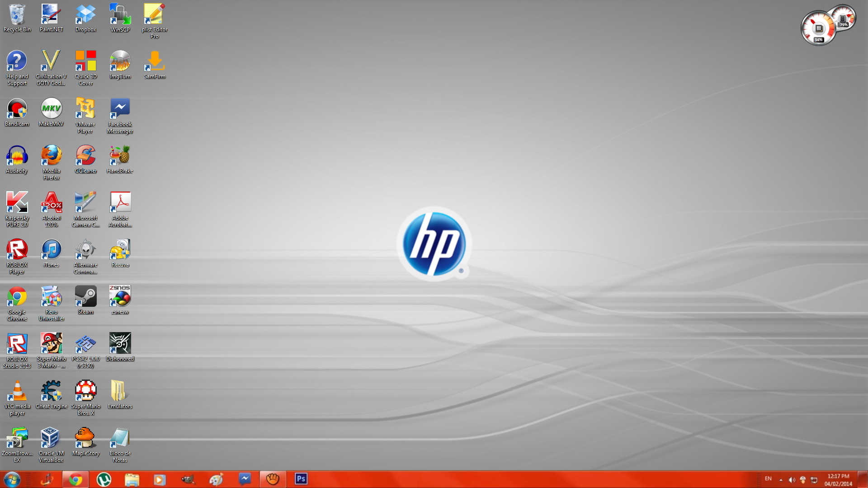Screen dimensions: 868x488
Task: Open plist Editor Pro shortcut
Action: tap(154, 22)
